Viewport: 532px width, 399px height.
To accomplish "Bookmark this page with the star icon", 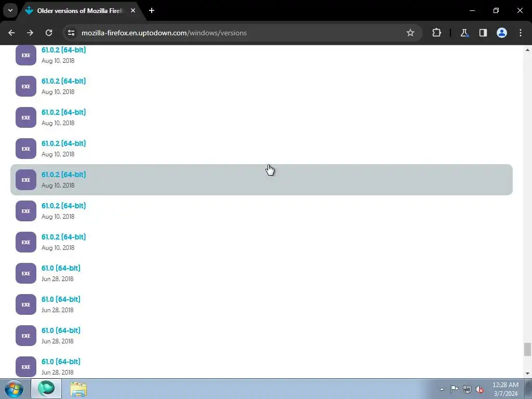I will [x=410, y=33].
